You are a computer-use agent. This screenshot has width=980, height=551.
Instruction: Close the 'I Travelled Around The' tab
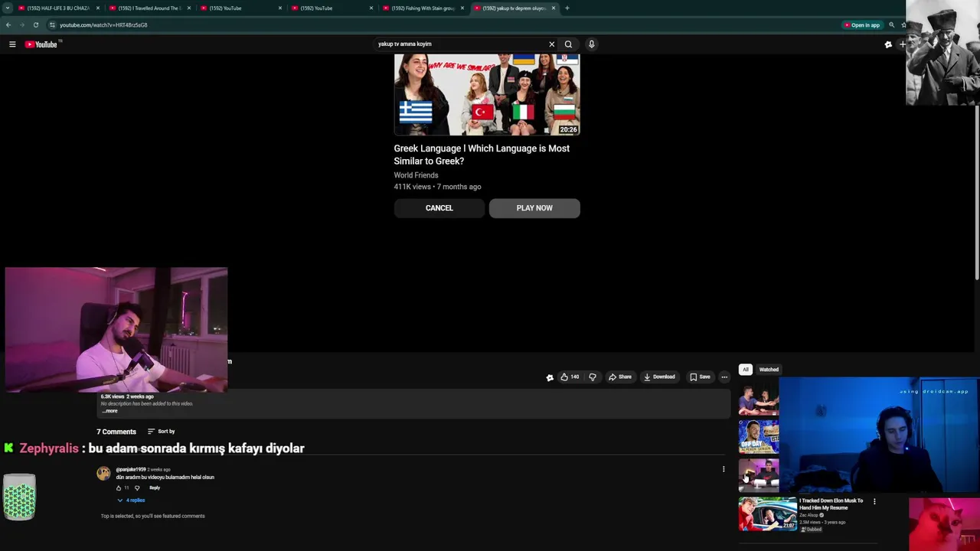[x=189, y=8]
